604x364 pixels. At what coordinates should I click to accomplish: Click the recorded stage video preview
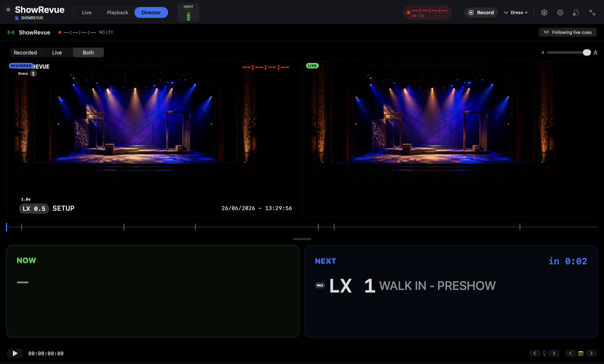tap(153, 138)
